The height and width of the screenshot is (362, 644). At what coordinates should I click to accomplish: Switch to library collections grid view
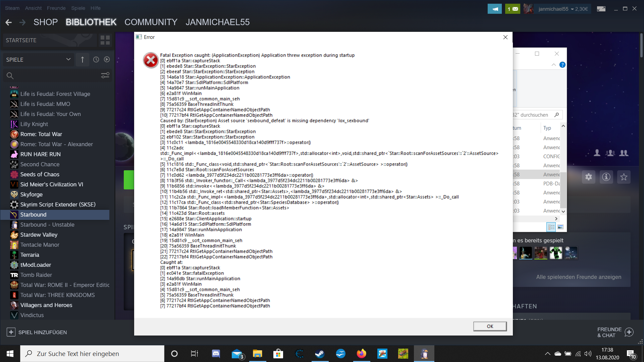click(x=105, y=40)
